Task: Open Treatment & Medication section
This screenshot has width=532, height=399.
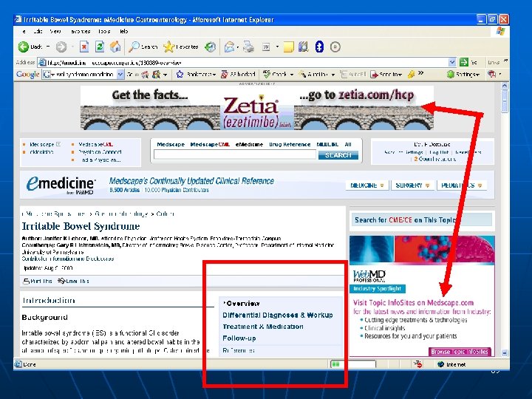Action: pos(263,327)
